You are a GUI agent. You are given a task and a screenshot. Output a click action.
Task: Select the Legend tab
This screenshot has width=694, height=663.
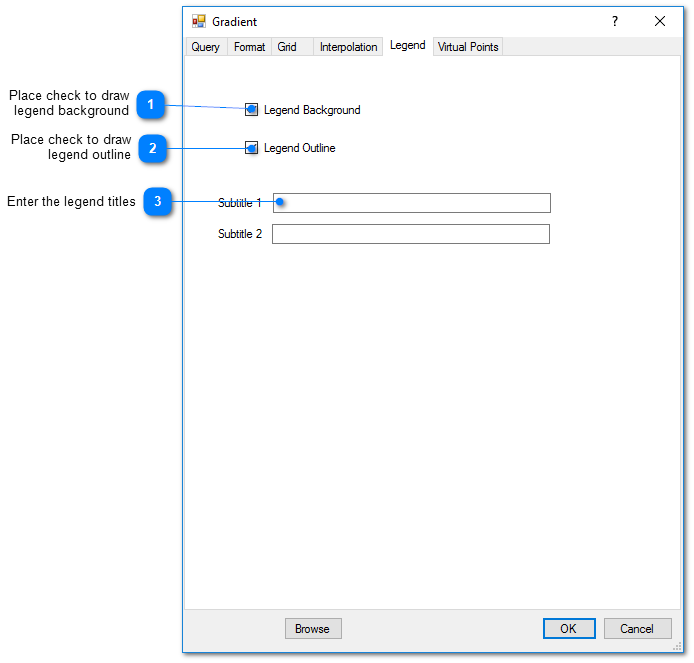coord(407,46)
